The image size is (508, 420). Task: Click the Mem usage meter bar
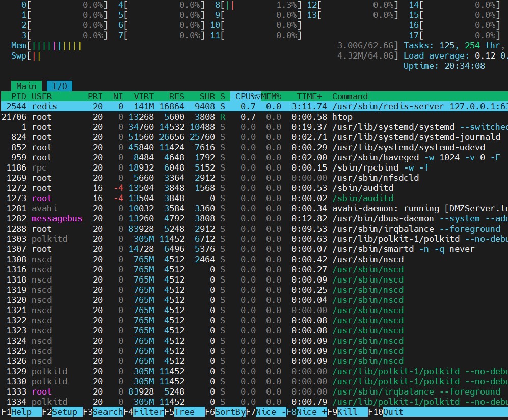(204, 46)
